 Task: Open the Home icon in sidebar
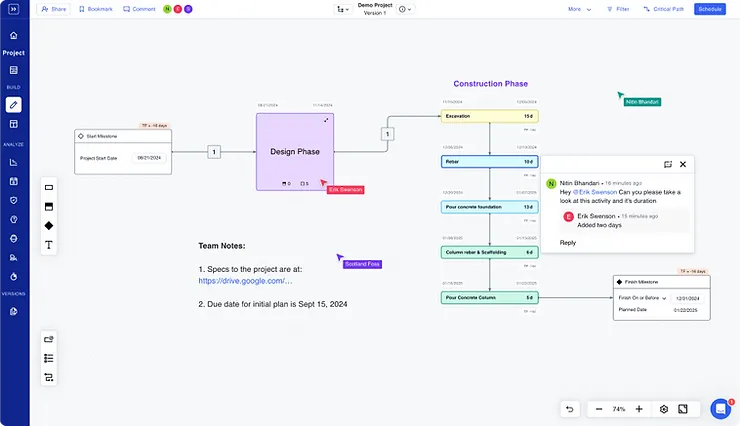[14, 35]
